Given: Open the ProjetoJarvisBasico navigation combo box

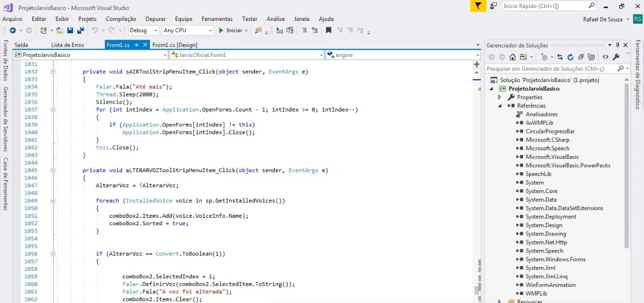Looking at the screenshot, I should (x=90, y=55).
